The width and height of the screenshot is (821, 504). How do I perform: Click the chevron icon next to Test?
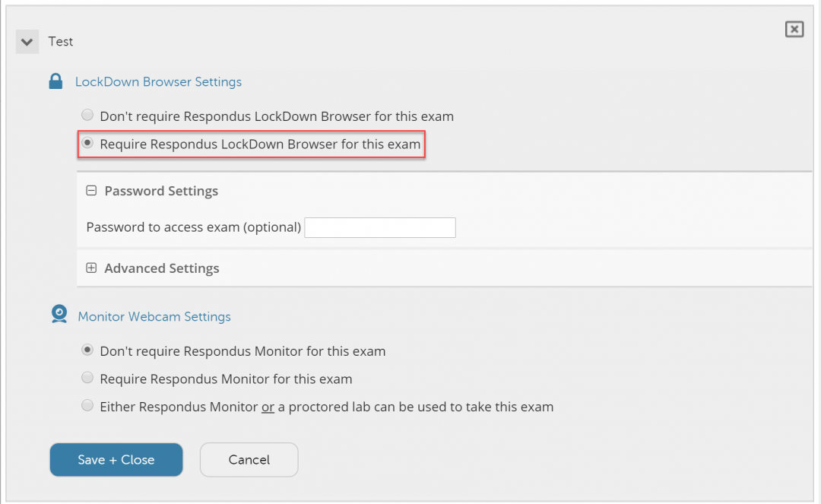27,41
